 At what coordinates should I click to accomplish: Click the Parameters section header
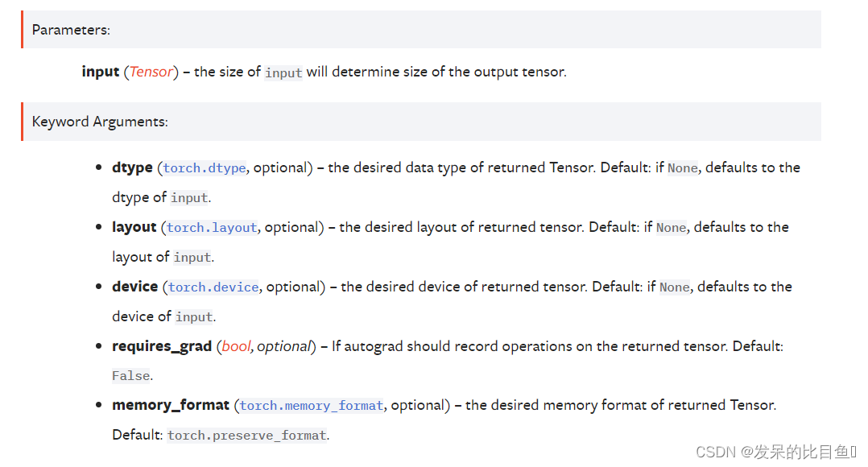(71, 30)
